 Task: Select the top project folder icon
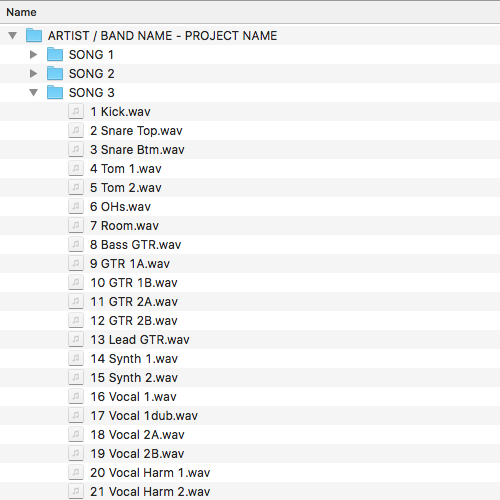34,35
